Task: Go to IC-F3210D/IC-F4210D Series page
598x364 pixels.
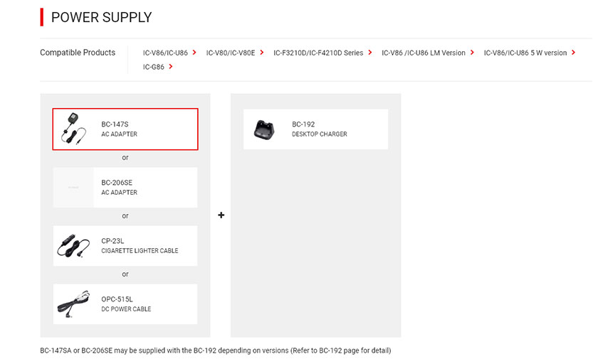Action: 318,53
